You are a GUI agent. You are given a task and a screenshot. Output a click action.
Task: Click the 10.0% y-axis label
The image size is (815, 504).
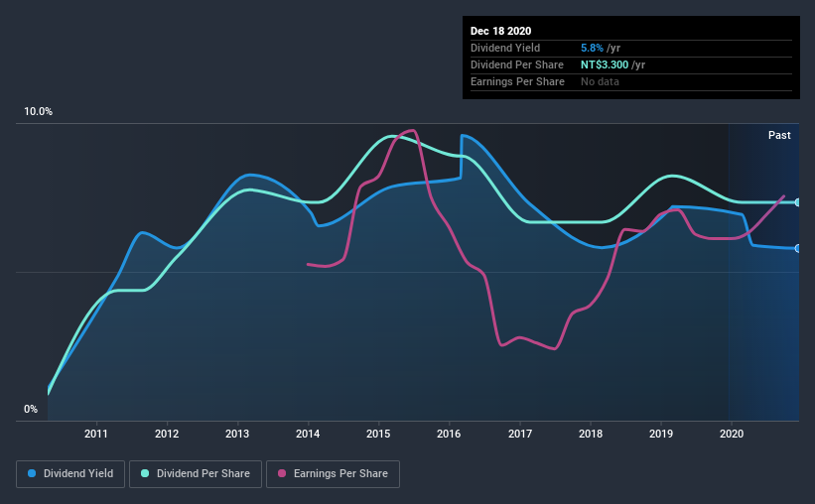38,111
